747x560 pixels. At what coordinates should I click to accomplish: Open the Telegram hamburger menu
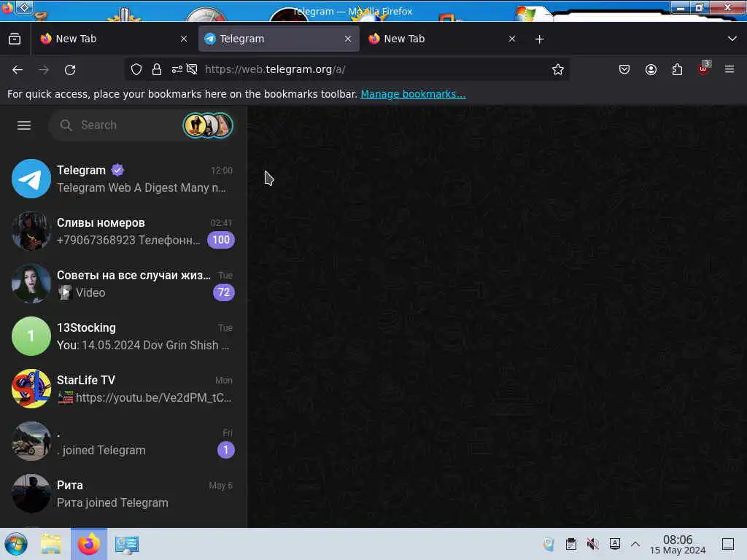pos(24,125)
